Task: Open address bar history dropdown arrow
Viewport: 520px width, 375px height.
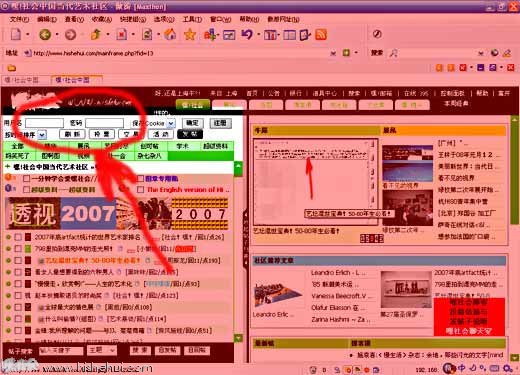Action: (x=333, y=53)
